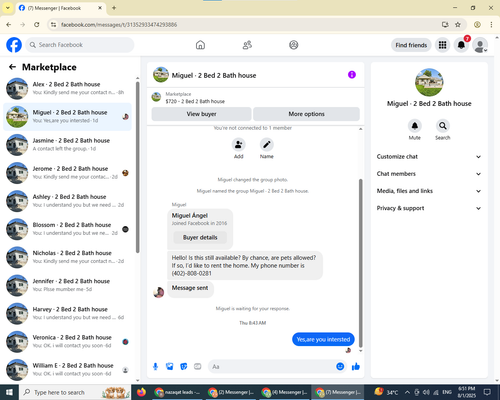Switch to (4) Messenger taskbar window
The width and height of the screenshot is (500, 400).
pos(284,392)
